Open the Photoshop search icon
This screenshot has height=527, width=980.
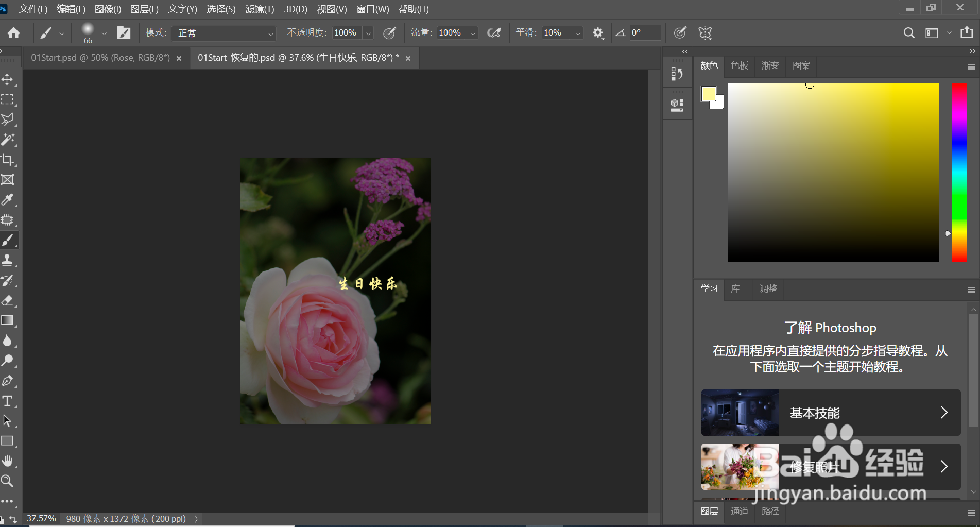909,33
